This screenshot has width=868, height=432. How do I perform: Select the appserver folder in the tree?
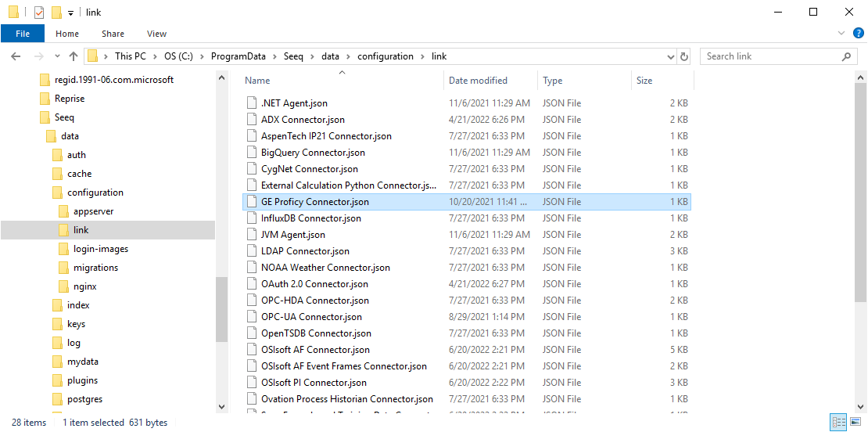(x=93, y=211)
